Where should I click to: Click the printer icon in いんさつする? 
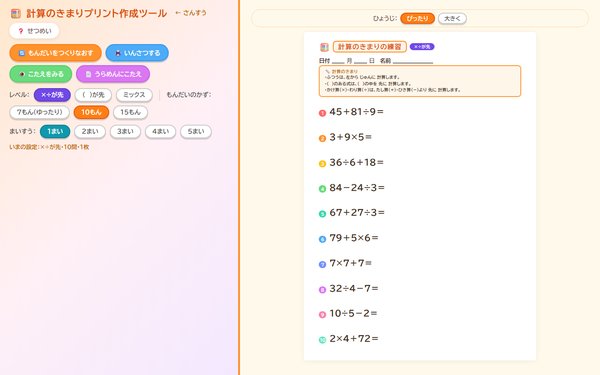(x=118, y=53)
